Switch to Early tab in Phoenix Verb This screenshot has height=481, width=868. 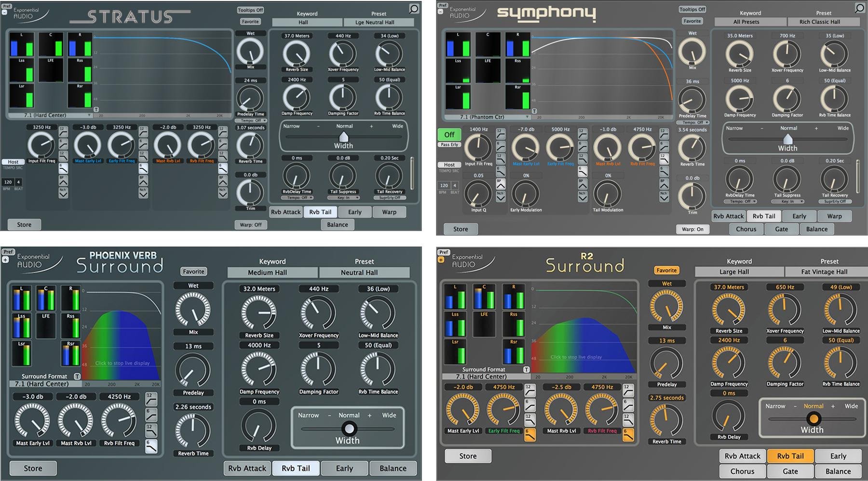tap(344, 468)
